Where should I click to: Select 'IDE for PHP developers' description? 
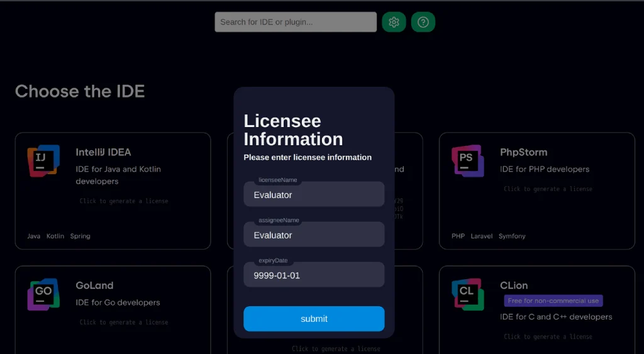[x=545, y=169]
